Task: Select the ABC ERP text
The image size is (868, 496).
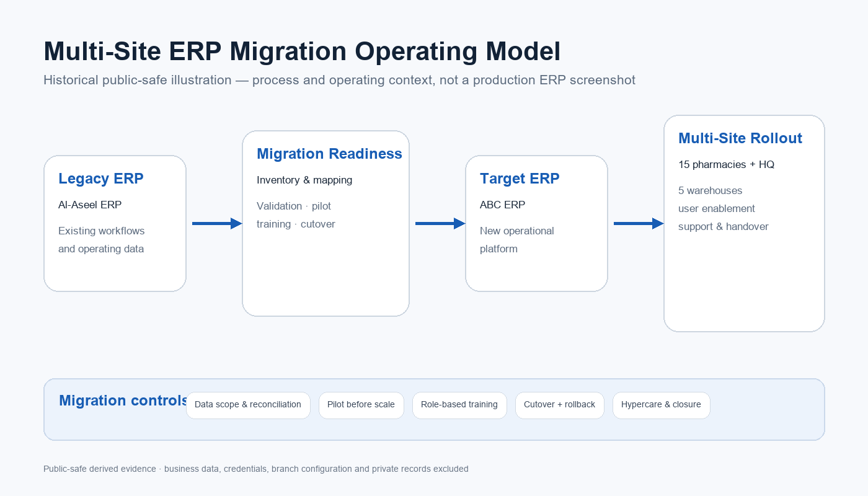Action: 503,205
